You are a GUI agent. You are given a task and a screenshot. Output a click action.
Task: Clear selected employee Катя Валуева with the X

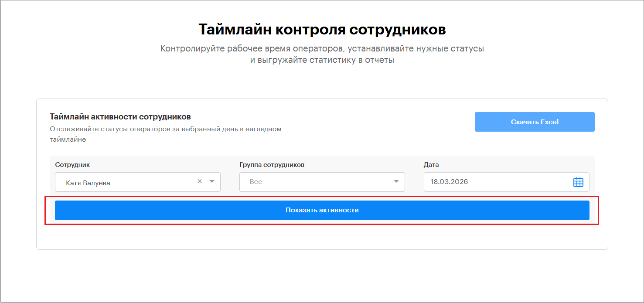(200, 181)
